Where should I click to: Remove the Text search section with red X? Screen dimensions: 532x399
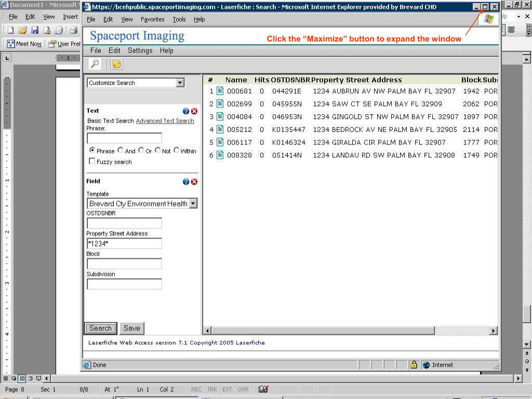click(194, 111)
